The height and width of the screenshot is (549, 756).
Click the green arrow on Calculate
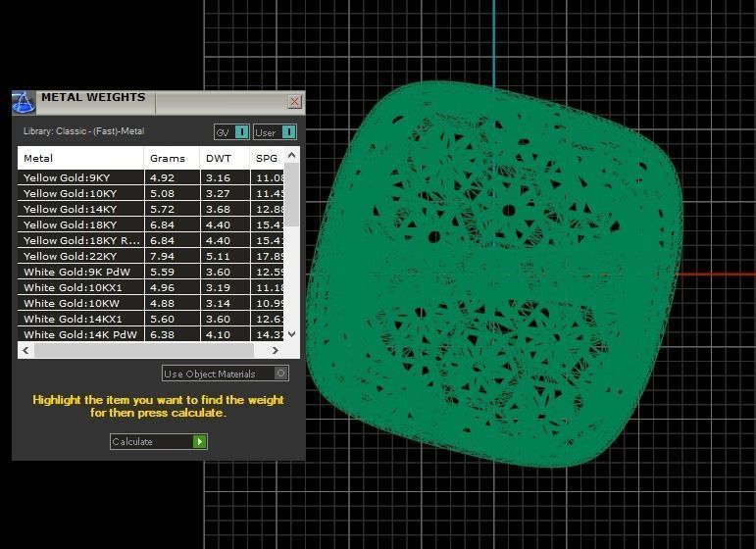200,441
